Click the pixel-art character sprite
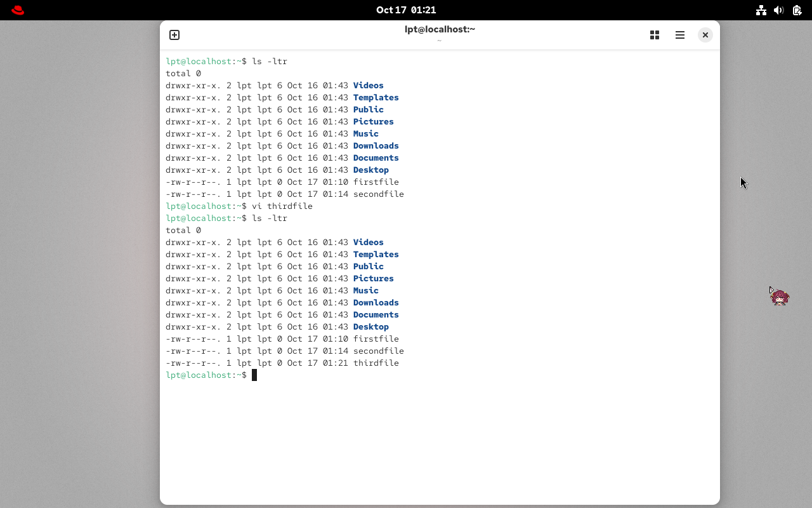This screenshot has width=812, height=508. 780,297
